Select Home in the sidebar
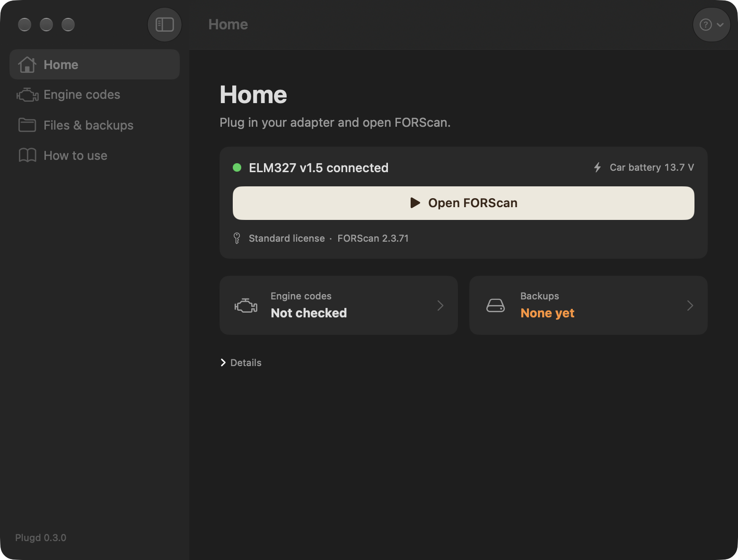 coord(95,64)
